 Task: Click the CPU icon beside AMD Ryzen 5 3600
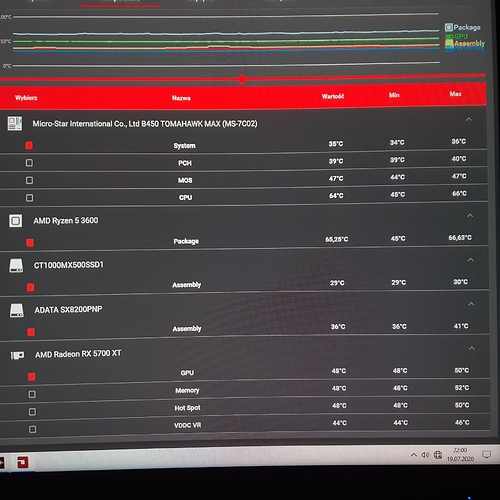[16, 221]
